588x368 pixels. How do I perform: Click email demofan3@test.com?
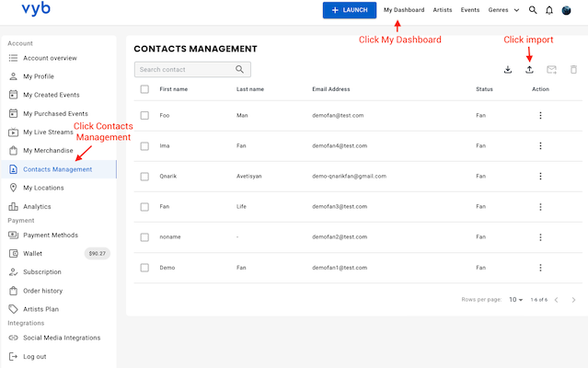340,206
